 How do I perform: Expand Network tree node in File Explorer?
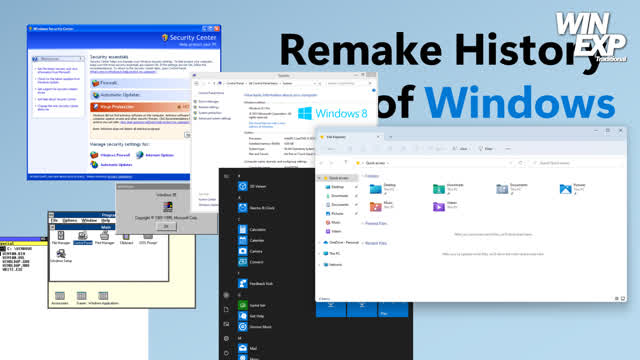coord(320,264)
